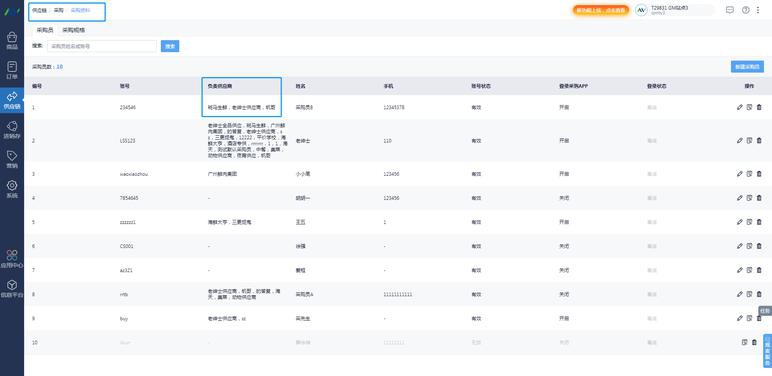Delete purchaser row az321
Screen dimensions: 772x376
[759, 270]
